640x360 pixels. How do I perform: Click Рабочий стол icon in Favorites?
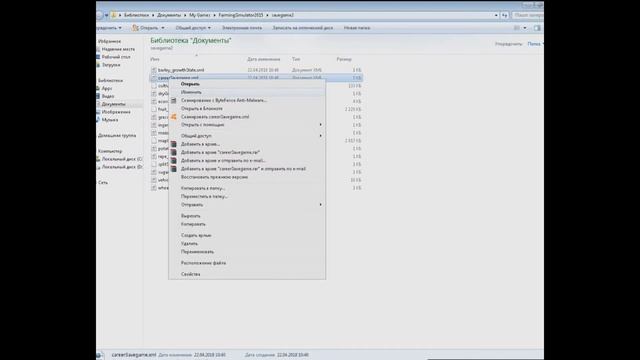point(98,57)
